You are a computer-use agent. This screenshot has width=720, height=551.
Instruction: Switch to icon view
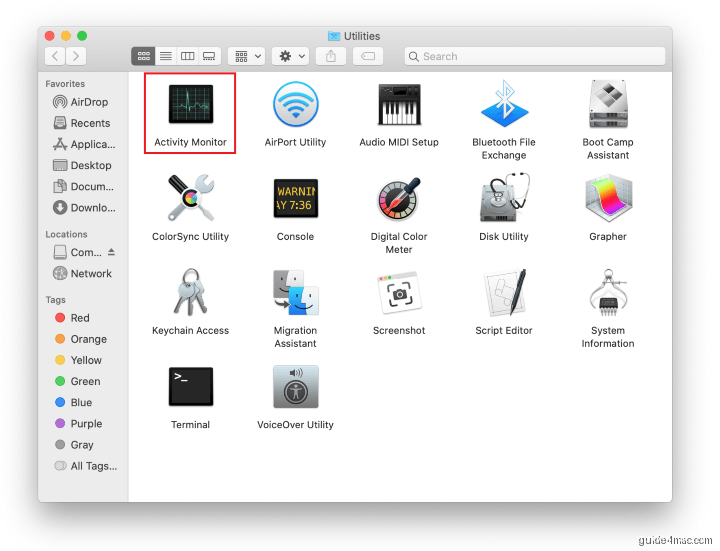point(143,56)
